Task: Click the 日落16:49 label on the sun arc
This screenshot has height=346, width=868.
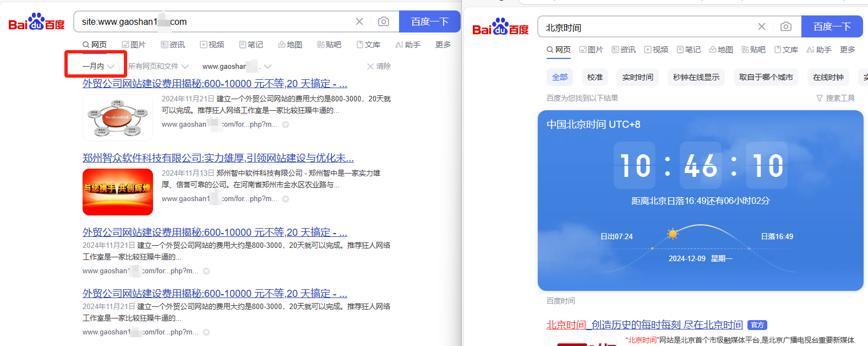Action: tap(777, 236)
